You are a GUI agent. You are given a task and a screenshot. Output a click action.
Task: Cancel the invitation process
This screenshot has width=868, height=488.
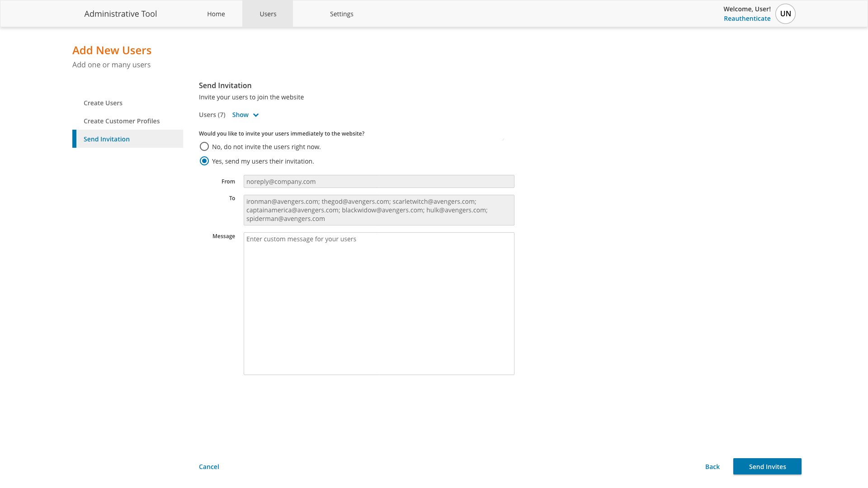(208, 466)
